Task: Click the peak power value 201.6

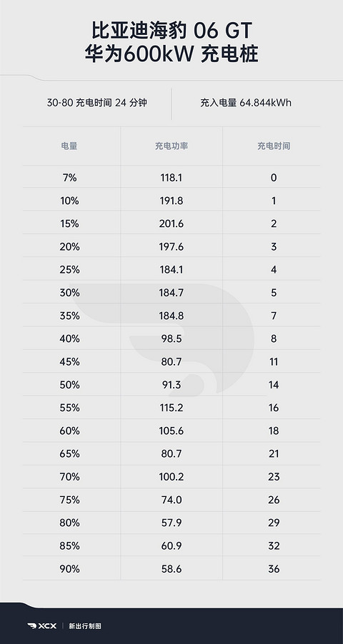Action: click(171, 224)
